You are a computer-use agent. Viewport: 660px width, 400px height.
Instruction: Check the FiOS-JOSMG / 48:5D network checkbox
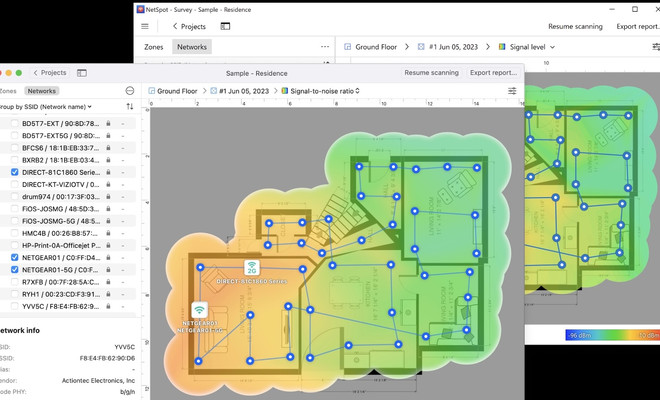tap(15, 209)
